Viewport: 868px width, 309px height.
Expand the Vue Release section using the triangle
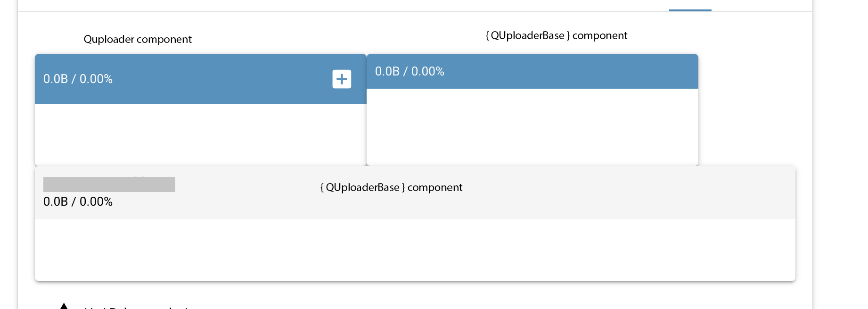coord(64,306)
